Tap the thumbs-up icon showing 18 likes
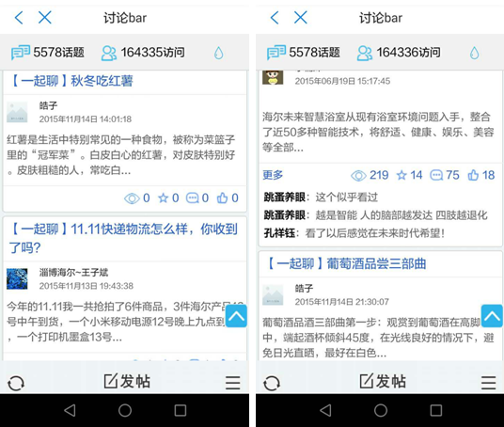This screenshot has height=427, width=504. (x=473, y=175)
